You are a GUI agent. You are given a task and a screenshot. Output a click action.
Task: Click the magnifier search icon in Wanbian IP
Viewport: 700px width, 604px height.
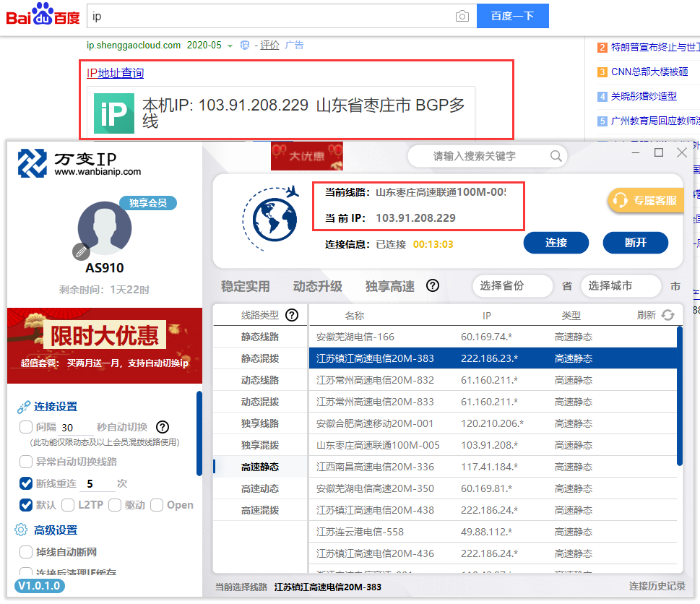tap(556, 156)
